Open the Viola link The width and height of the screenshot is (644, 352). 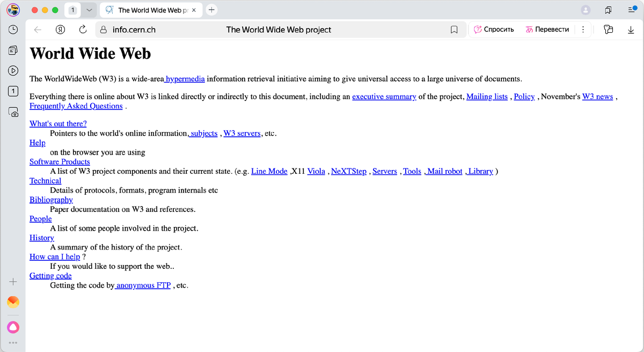tap(316, 171)
